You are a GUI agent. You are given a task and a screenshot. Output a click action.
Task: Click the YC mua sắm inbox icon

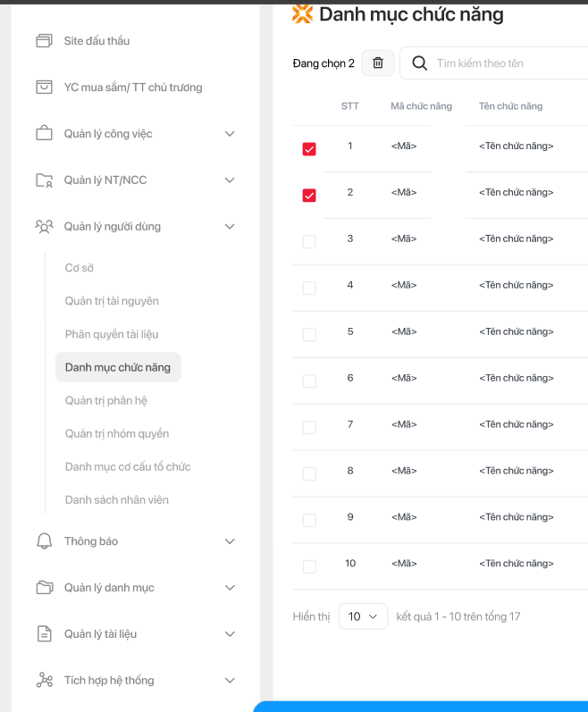[x=44, y=88]
